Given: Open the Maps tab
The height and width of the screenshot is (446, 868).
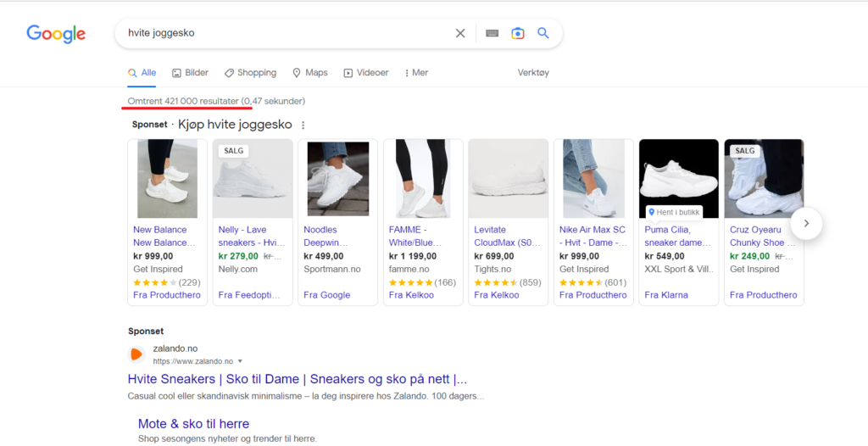Looking at the screenshot, I should (310, 73).
